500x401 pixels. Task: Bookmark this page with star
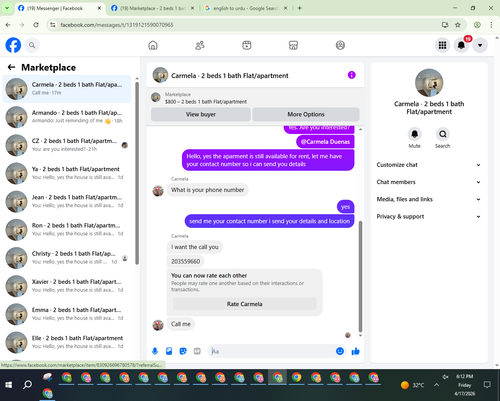point(458,25)
